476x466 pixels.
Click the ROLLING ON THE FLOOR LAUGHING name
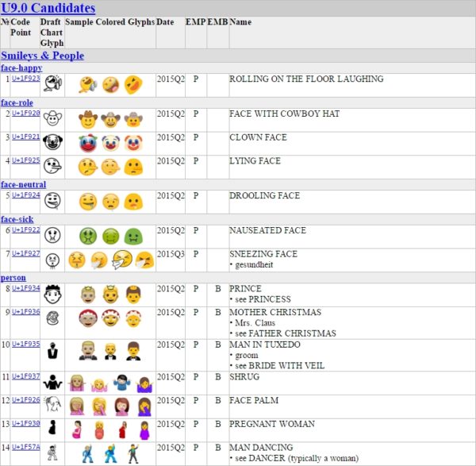(306, 79)
